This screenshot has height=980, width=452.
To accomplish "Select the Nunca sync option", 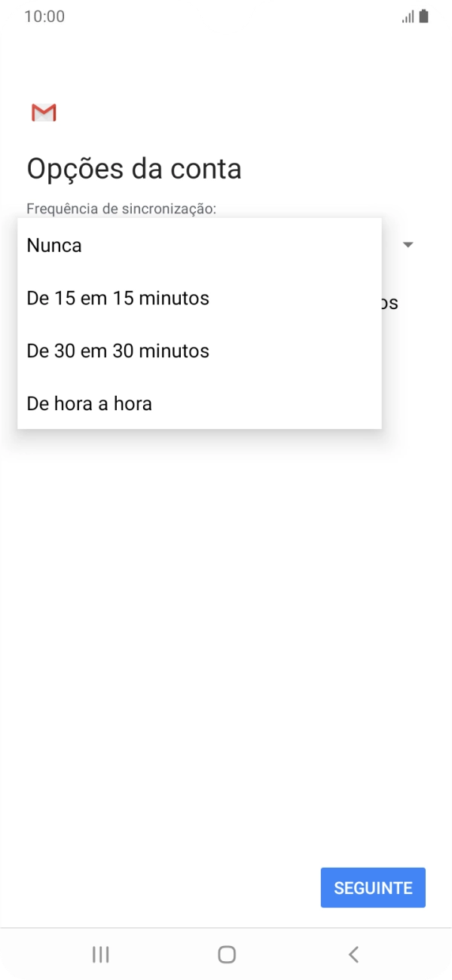I will [x=53, y=244].
